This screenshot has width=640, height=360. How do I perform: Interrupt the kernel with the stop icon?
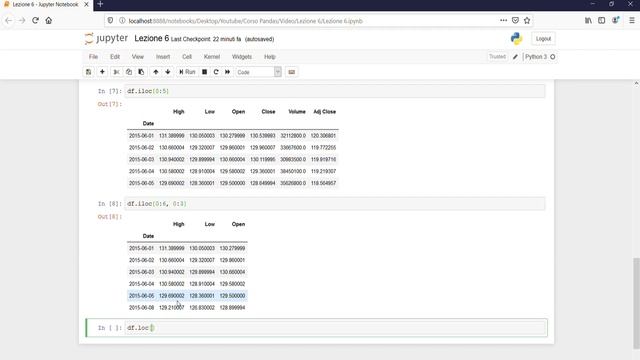(204, 72)
